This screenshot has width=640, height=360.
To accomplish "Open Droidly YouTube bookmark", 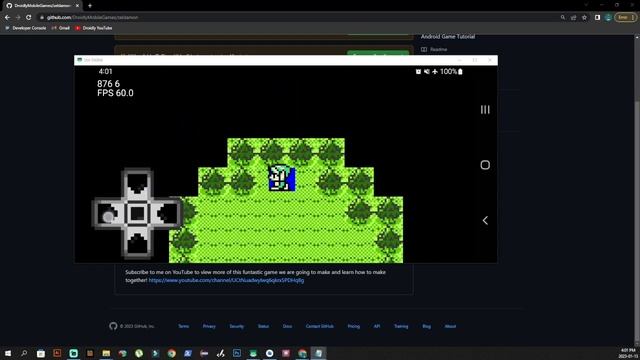I will click(94, 28).
